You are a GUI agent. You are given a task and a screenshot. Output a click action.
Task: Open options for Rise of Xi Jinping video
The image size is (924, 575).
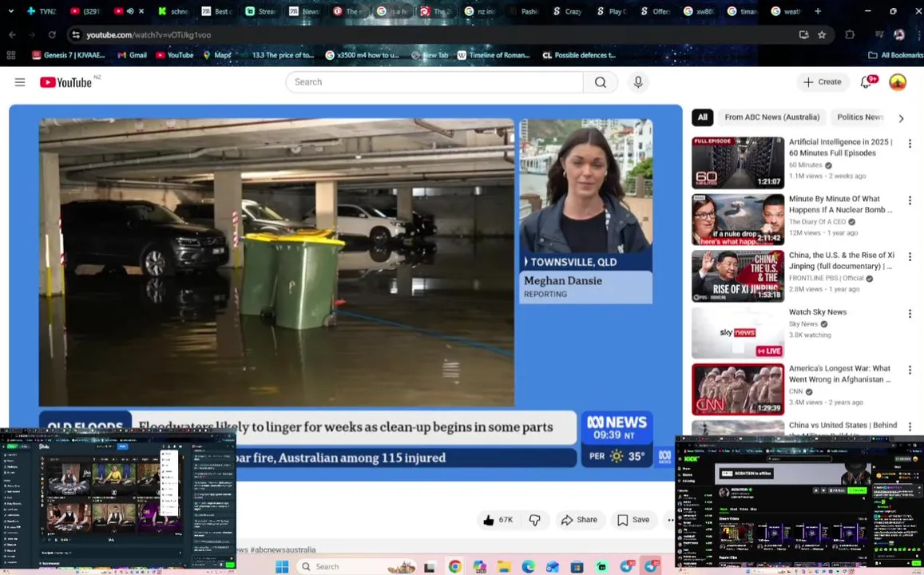point(910,257)
